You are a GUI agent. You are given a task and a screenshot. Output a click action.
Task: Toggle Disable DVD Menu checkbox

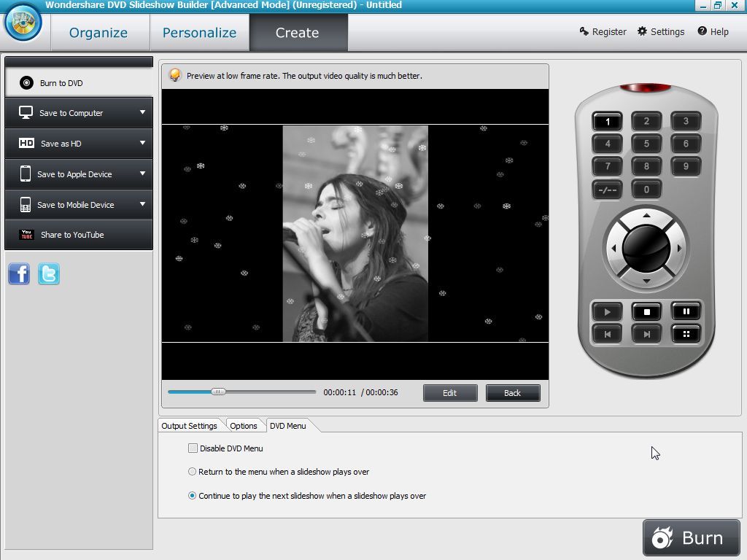click(x=193, y=448)
